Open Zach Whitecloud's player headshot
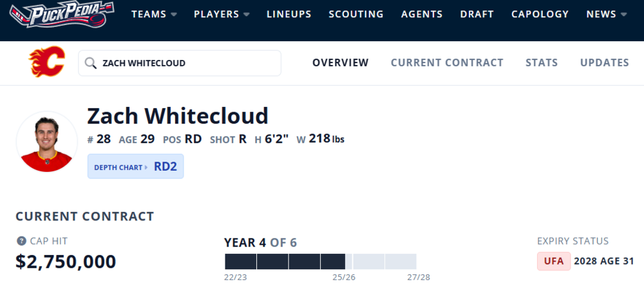644x295 pixels. pyautogui.click(x=46, y=141)
